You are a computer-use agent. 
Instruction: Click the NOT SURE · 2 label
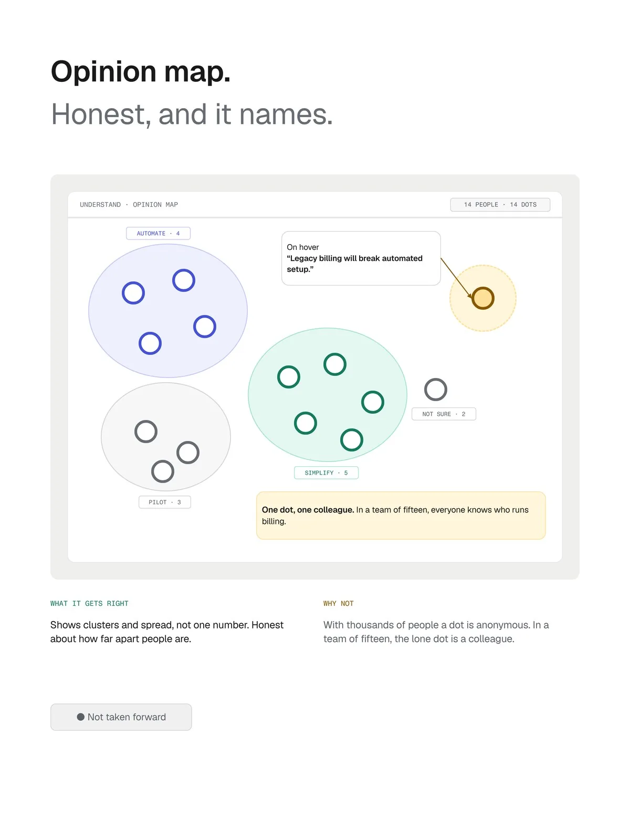[x=444, y=414]
